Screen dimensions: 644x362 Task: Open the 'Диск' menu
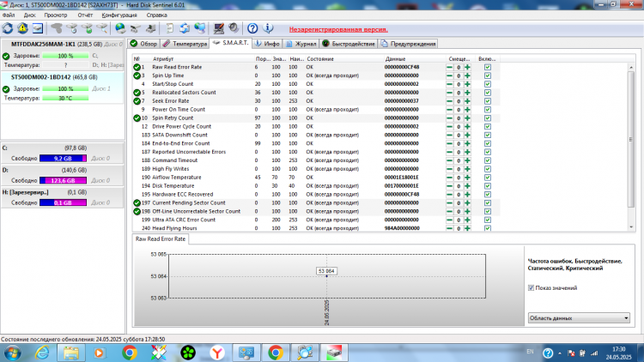pos(29,15)
